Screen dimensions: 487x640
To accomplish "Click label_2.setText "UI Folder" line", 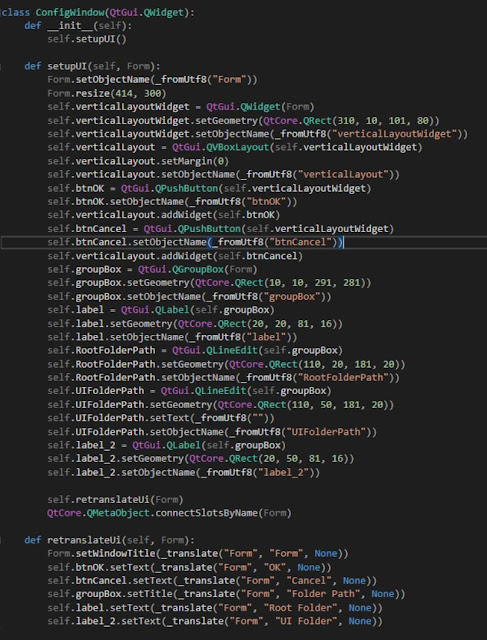I will [215, 621].
